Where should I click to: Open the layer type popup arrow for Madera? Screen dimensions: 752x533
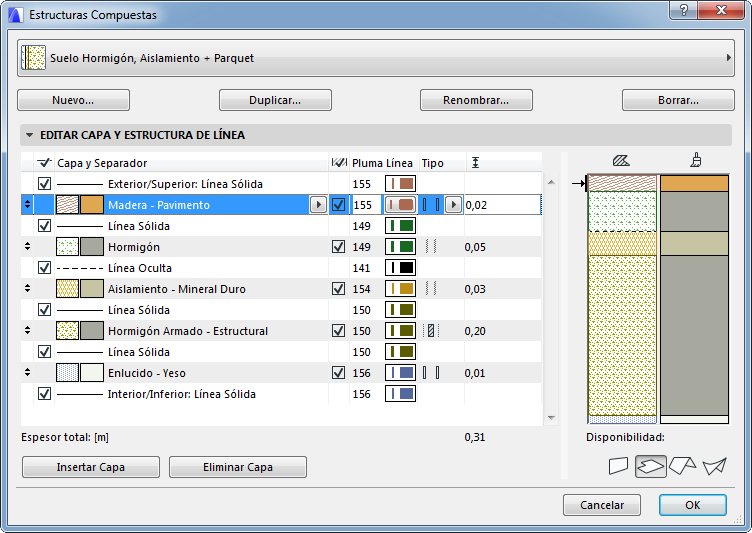pos(453,205)
